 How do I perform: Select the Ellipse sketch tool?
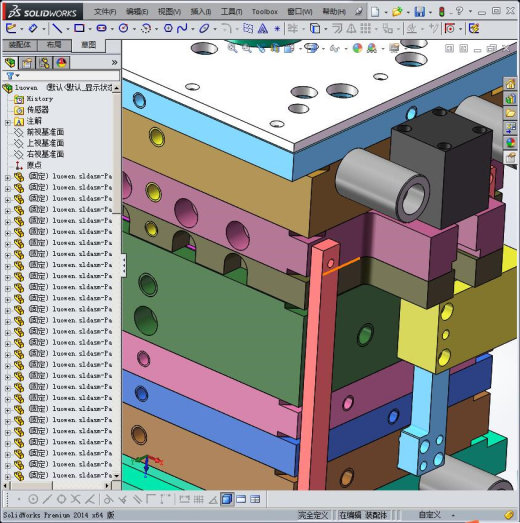coord(204,29)
